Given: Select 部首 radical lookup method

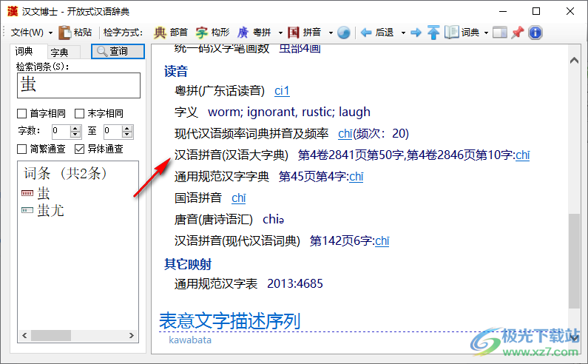Looking at the screenshot, I should [x=171, y=33].
